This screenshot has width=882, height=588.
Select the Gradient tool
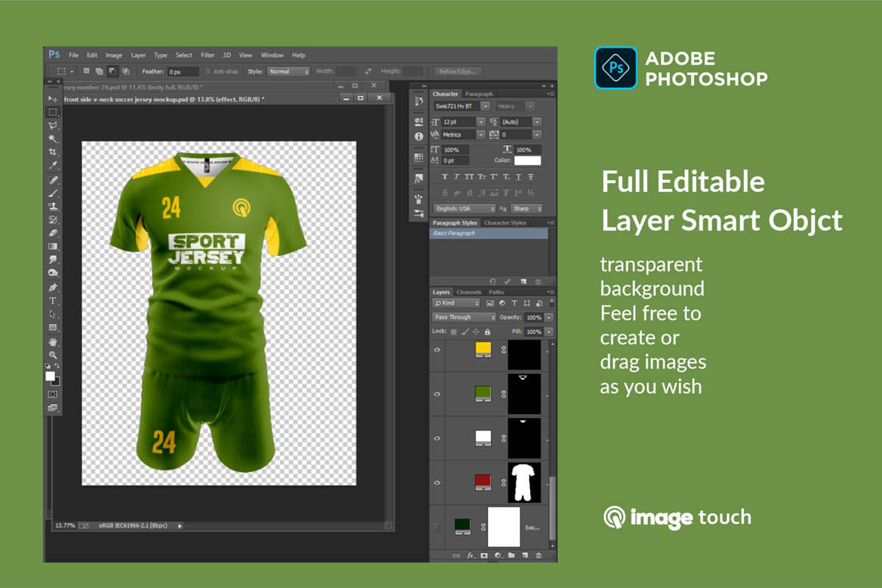(53, 246)
